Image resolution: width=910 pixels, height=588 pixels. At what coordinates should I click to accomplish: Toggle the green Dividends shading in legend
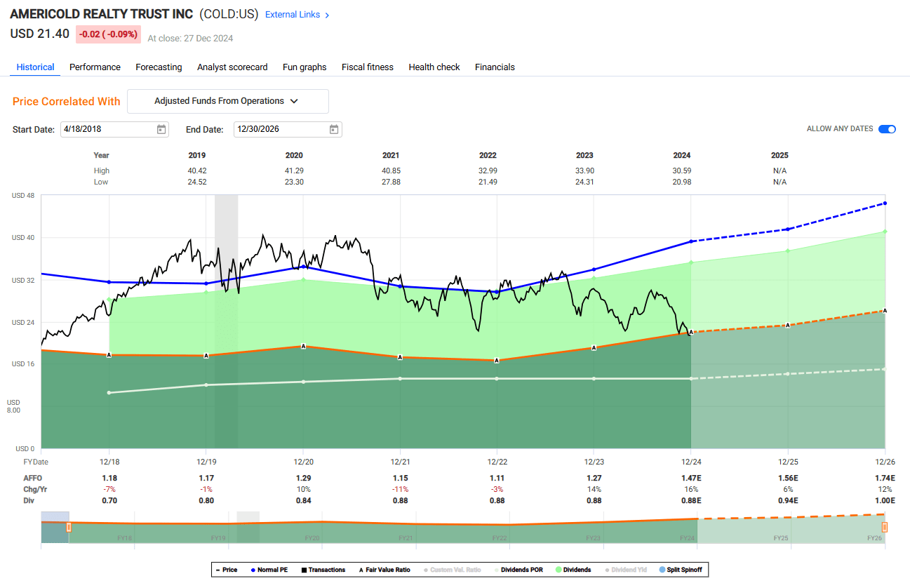559,569
